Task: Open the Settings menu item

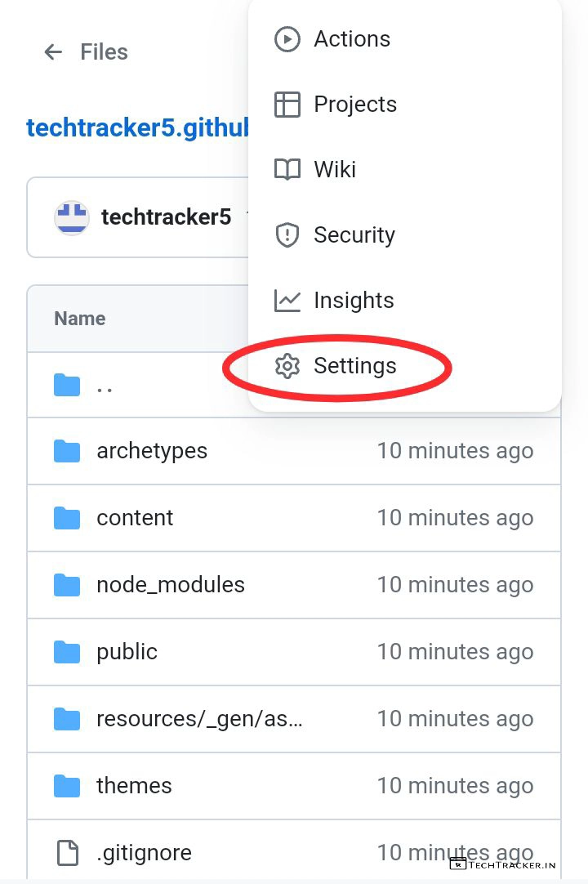Action: tap(354, 366)
